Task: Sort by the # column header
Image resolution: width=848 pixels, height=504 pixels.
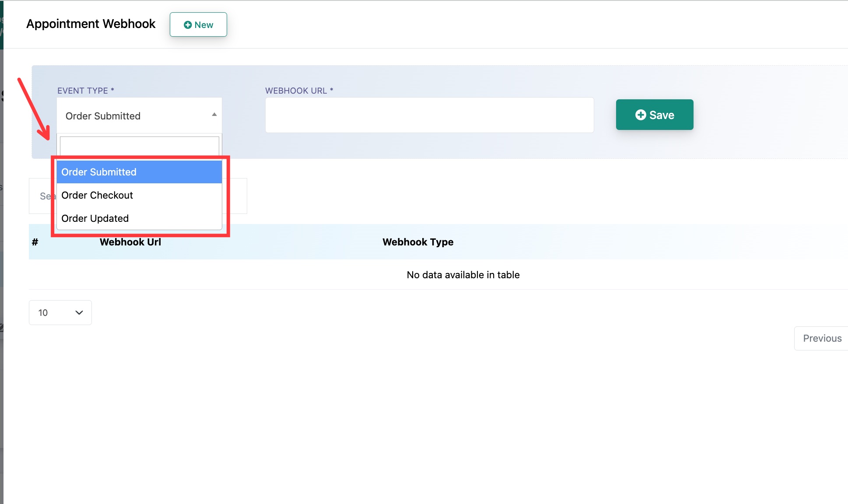Action: coord(35,242)
